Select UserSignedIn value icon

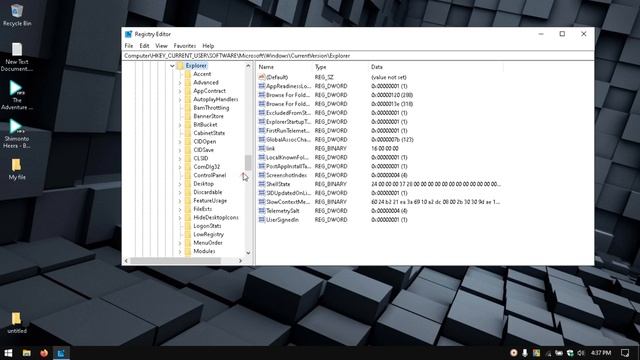(262, 220)
